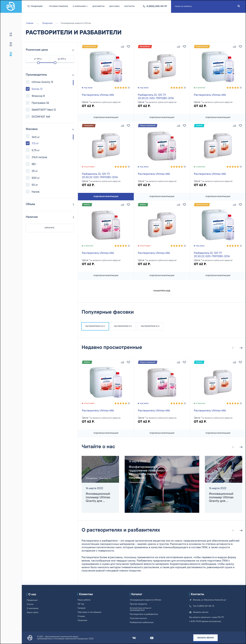Collapse the Производитель filter
This screenshot has width=246, height=644.
pyautogui.click(x=73, y=75)
